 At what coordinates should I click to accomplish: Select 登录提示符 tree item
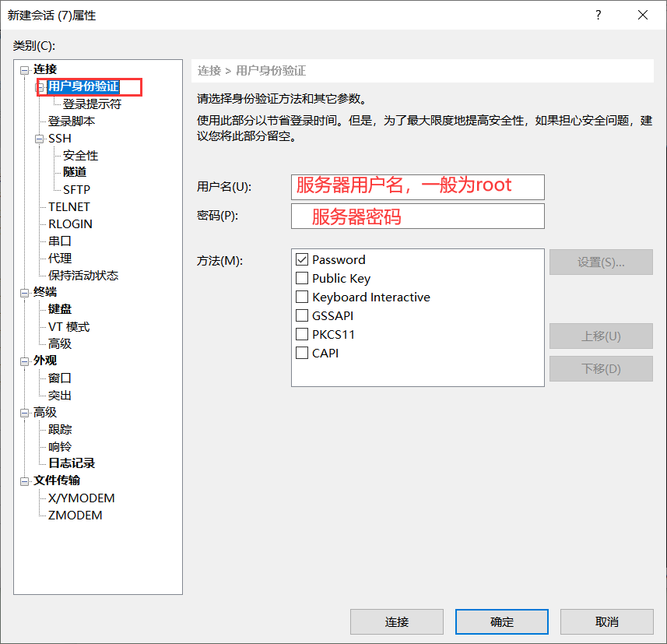tap(92, 104)
